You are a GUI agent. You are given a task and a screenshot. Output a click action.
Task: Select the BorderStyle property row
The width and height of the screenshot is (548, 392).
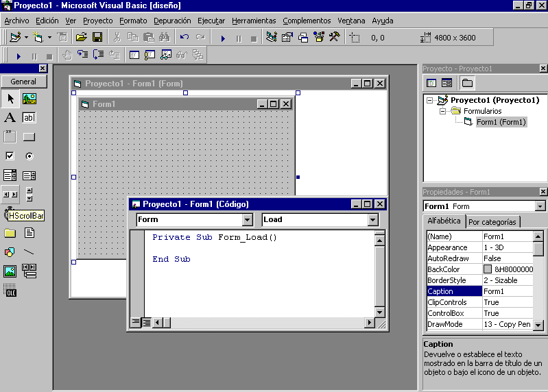[x=479, y=280]
